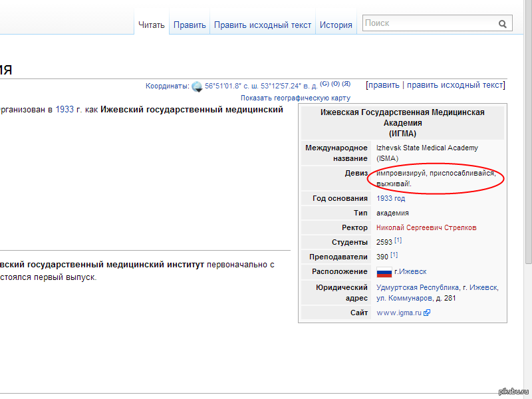This screenshot has width=532, height=399.
Task: Open footnote [1] next to 2593
Action: click(x=398, y=240)
